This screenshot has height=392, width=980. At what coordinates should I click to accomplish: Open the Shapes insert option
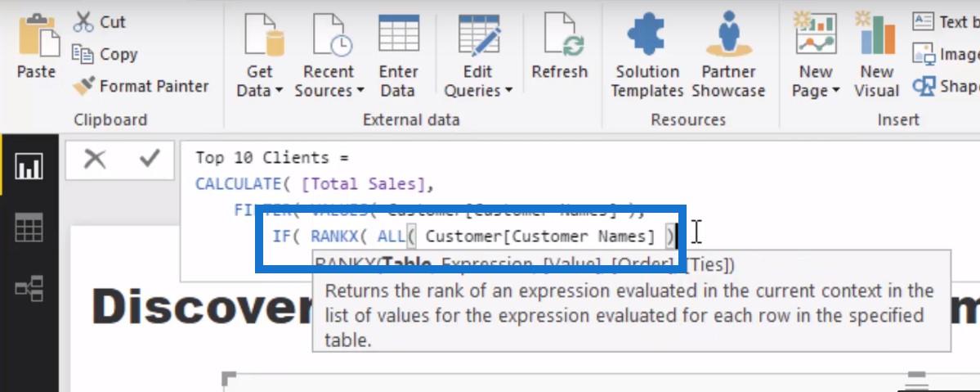pyautogui.click(x=946, y=86)
